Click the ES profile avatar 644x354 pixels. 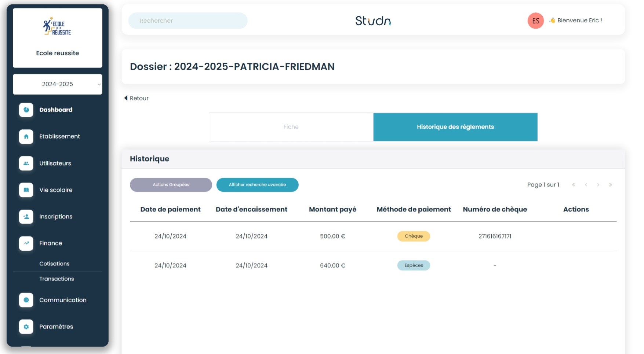point(535,21)
